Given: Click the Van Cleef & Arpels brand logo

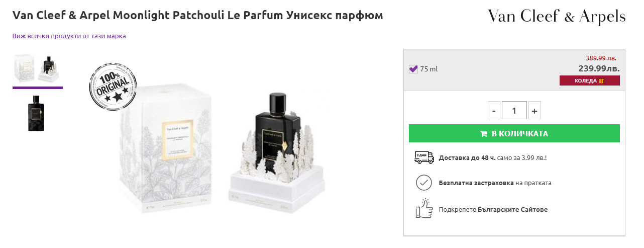Looking at the screenshot, I should pyautogui.click(x=557, y=17).
